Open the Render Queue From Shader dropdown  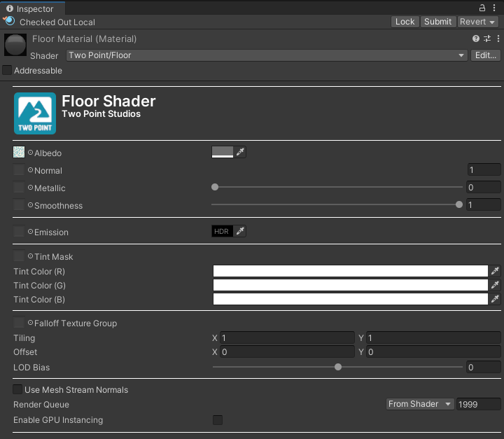pos(420,404)
